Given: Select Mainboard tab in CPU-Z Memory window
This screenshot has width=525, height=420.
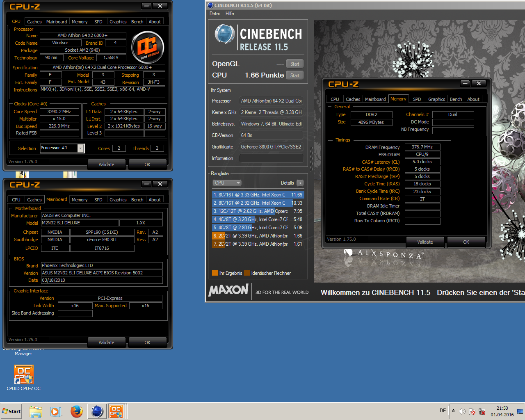Looking at the screenshot, I should [x=375, y=99].
